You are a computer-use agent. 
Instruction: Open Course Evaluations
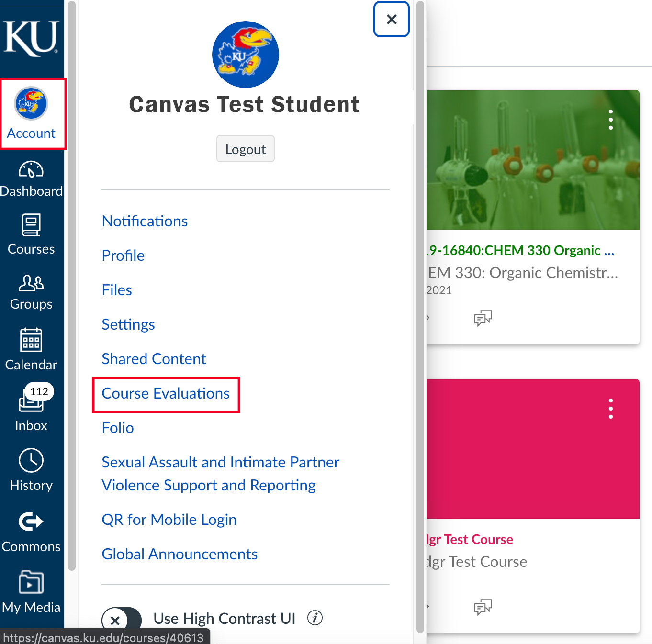[165, 393]
